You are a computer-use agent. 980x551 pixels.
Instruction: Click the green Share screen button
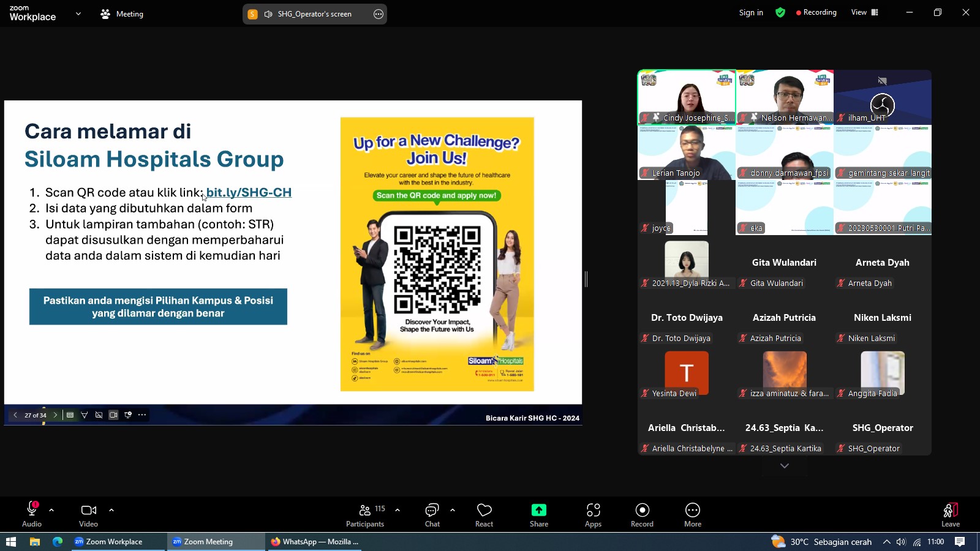point(538,515)
